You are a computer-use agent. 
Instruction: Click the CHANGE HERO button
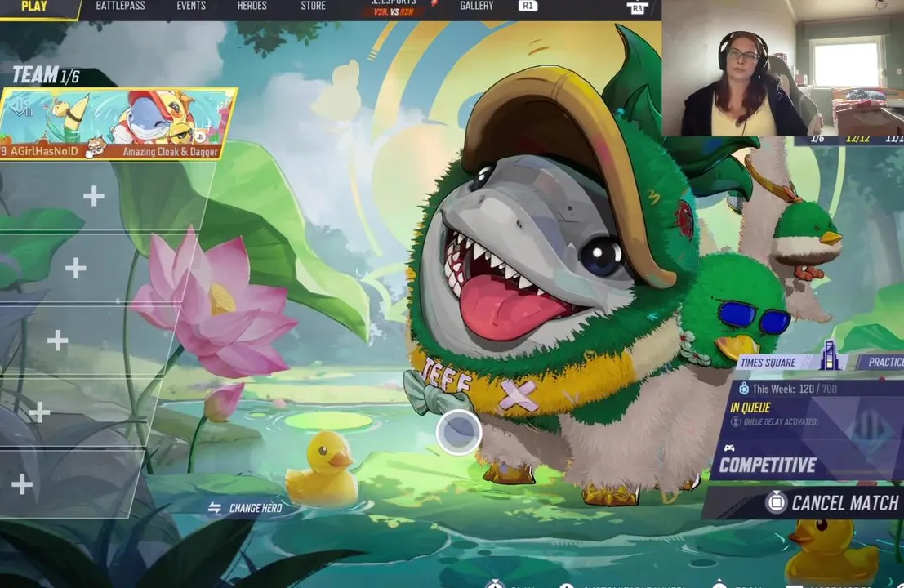(245, 508)
